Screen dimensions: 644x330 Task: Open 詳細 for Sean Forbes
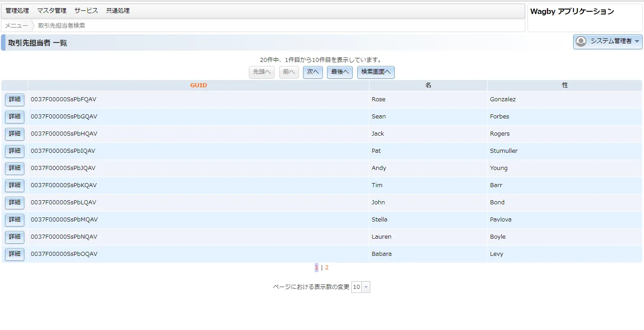14,117
